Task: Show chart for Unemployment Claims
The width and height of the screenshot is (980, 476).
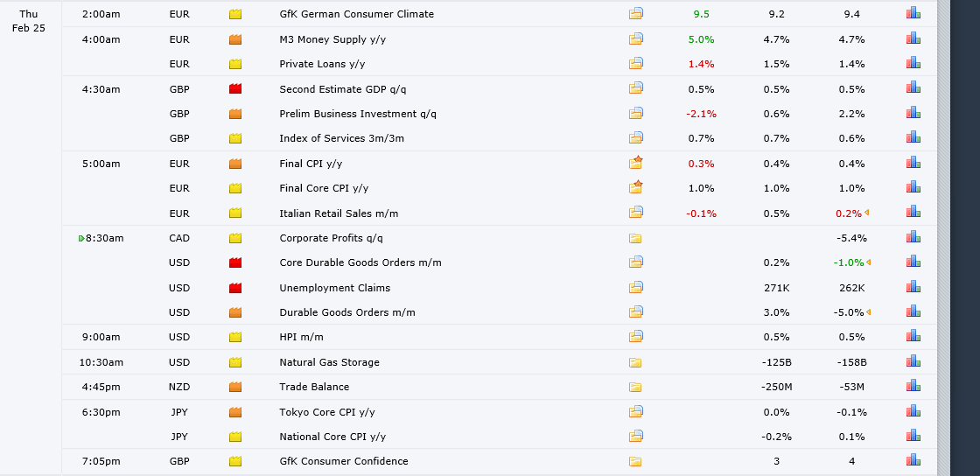Action: pos(913,288)
